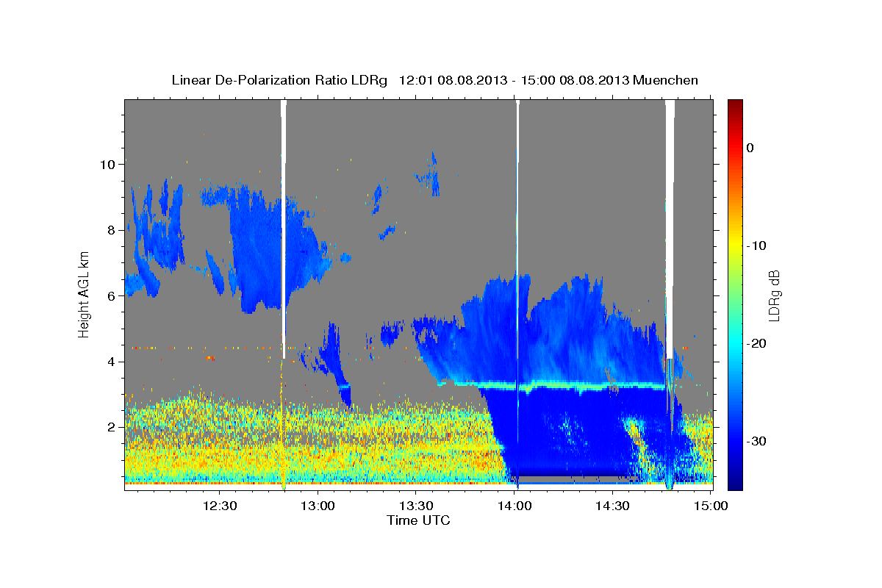The height and width of the screenshot is (588, 882).
Task: Click the colorbar value 0
Action: tap(750, 148)
